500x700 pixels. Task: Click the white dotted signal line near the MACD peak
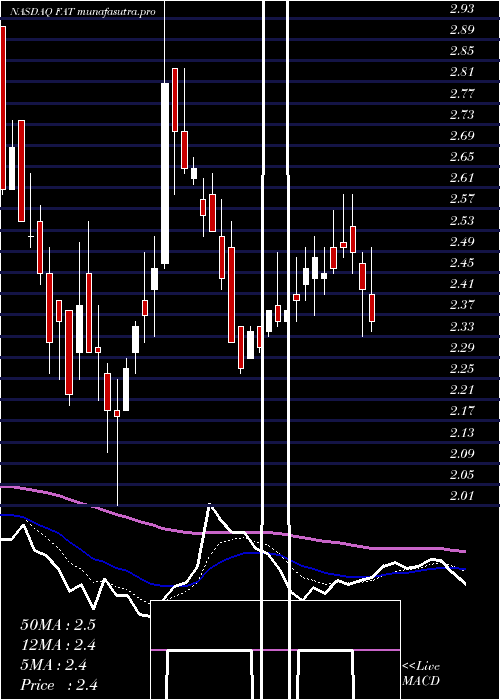(237, 538)
